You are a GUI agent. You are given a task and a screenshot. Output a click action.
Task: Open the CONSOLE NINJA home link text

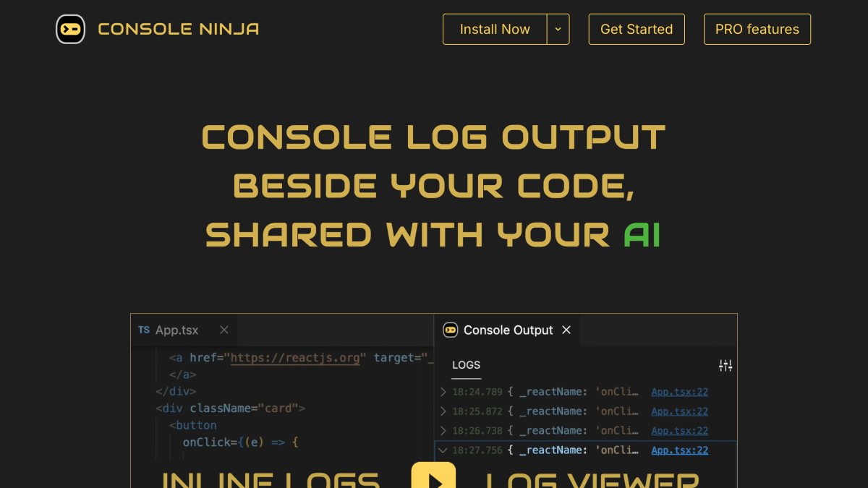[x=178, y=30]
